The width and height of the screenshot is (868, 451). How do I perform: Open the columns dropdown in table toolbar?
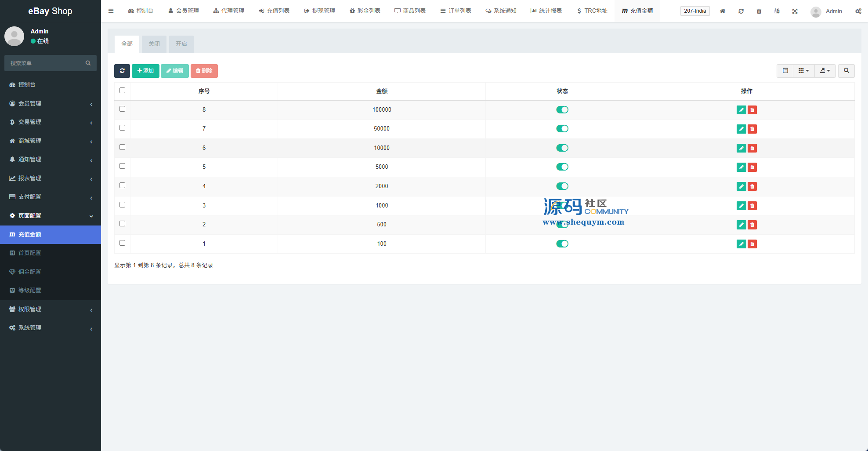pos(803,71)
